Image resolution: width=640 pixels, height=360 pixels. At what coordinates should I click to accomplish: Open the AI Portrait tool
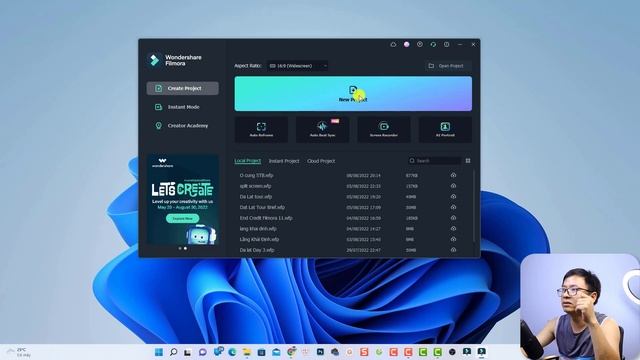tap(445, 129)
